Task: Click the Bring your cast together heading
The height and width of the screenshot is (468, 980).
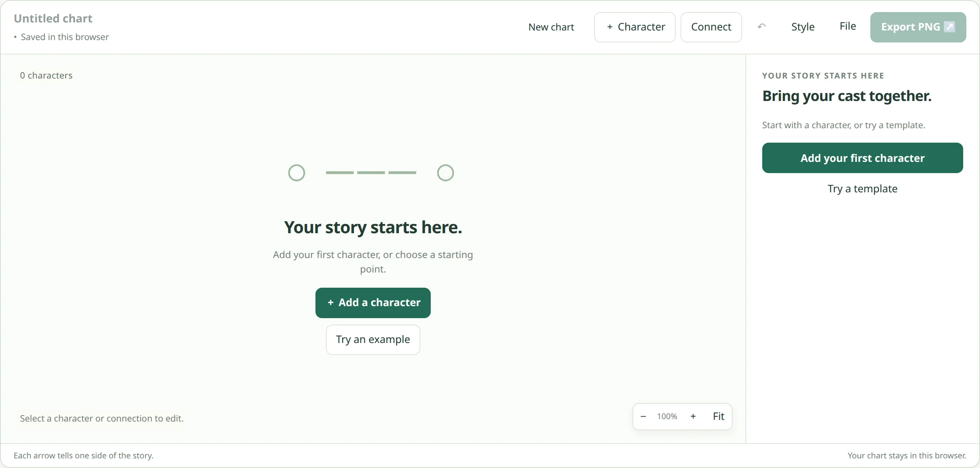Action: click(x=847, y=96)
